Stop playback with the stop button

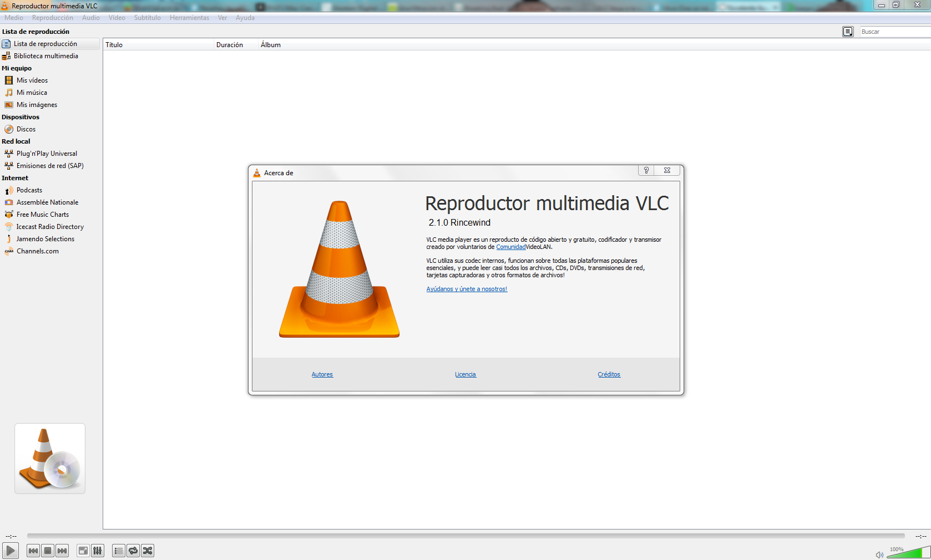48,551
